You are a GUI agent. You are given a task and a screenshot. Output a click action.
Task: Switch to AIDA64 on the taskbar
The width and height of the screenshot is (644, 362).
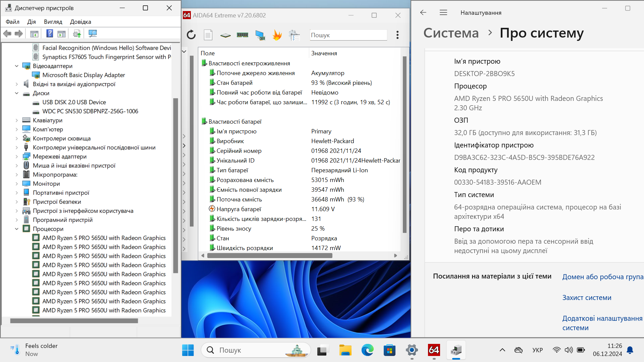434,350
